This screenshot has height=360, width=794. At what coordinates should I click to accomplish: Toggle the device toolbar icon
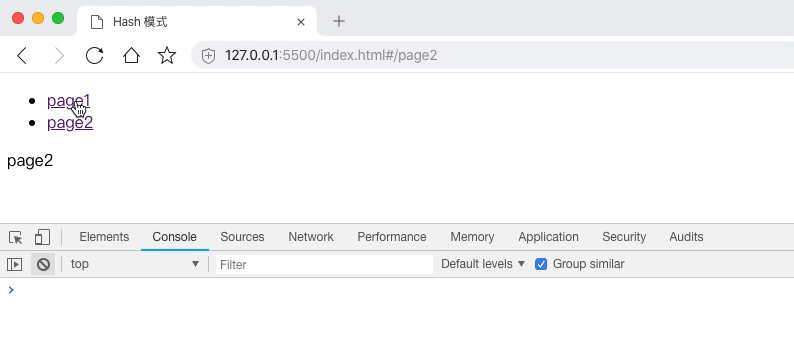tap(43, 237)
